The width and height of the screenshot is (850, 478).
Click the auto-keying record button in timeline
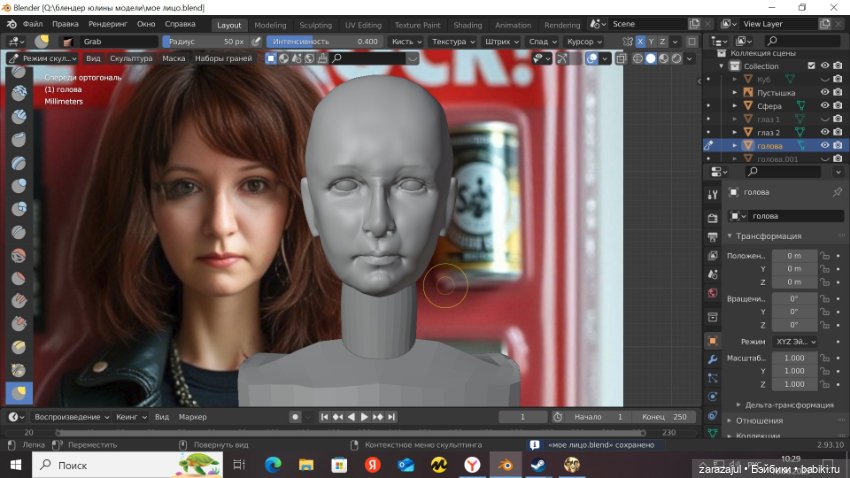295,417
